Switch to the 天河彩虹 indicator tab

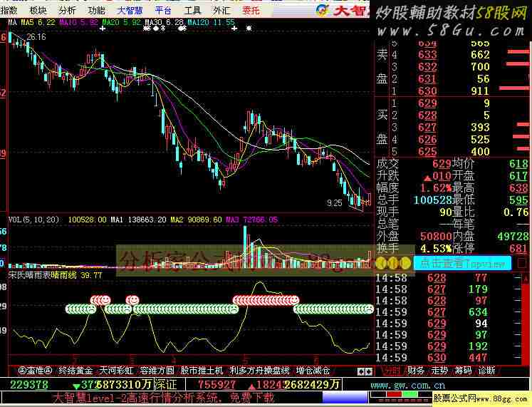[116, 371]
